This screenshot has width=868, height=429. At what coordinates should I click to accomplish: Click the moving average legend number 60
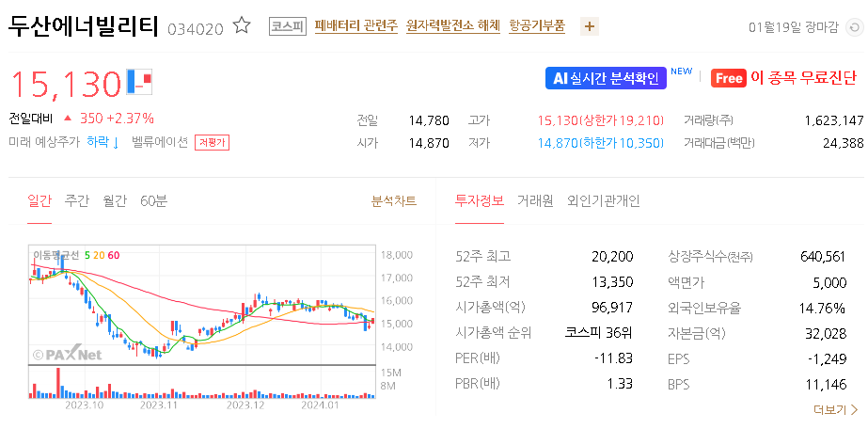click(x=114, y=255)
